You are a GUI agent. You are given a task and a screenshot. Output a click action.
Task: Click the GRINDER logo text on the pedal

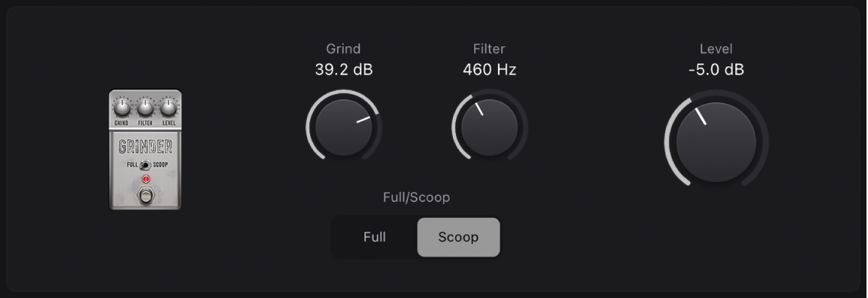(145, 147)
